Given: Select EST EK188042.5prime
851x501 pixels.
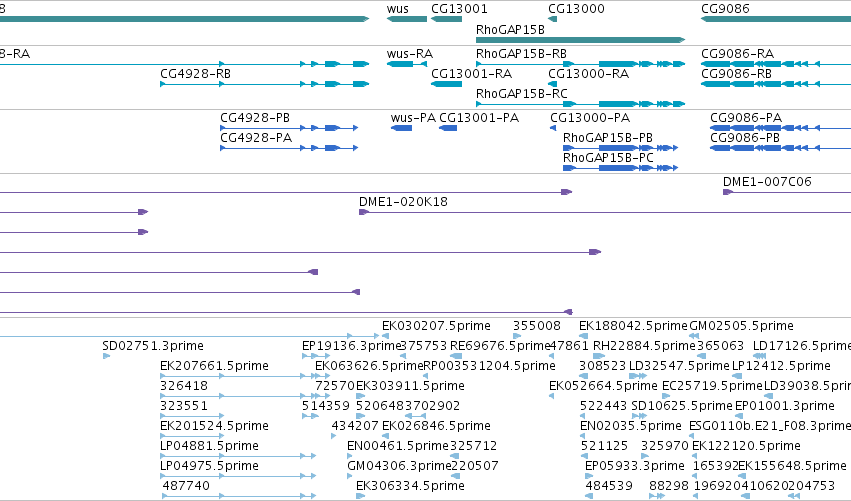Looking at the screenshot, I should 633,326.
